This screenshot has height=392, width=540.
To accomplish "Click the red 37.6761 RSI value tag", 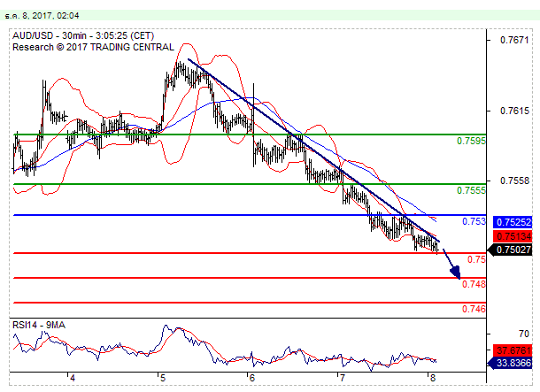I will [x=513, y=350].
